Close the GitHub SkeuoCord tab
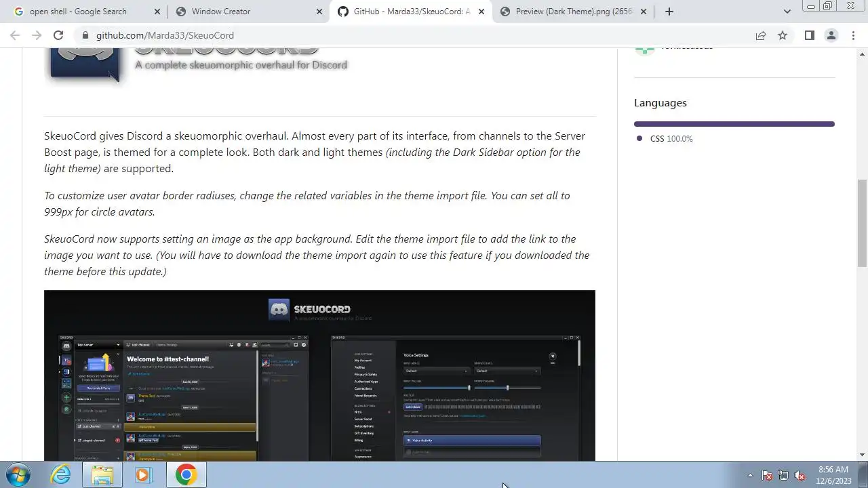 [481, 12]
